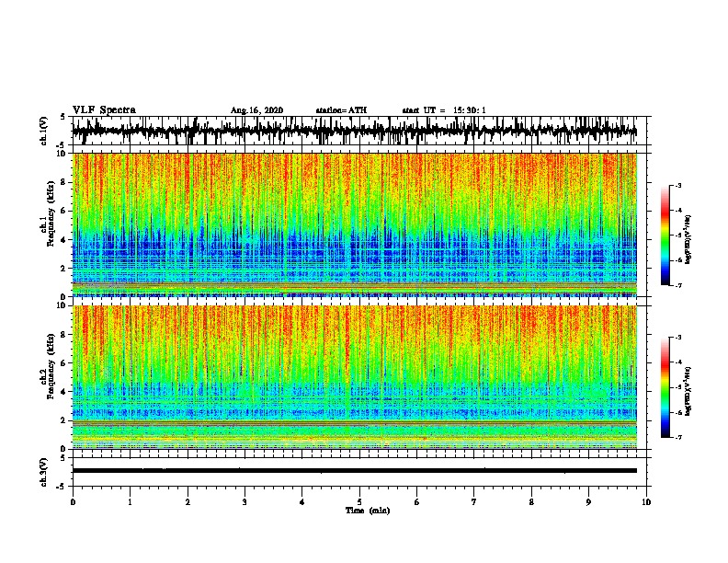Click the lower colorbar's vertical log(PSD) label

coord(688,390)
